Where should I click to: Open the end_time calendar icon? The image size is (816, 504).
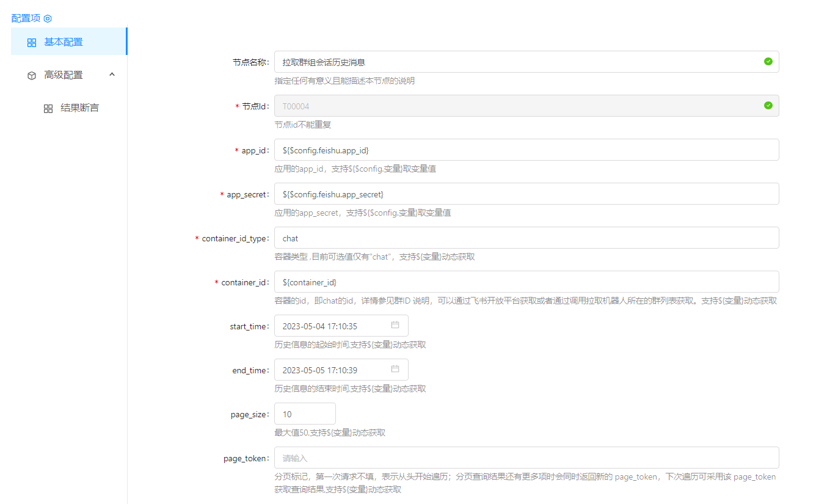click(395, 369)
